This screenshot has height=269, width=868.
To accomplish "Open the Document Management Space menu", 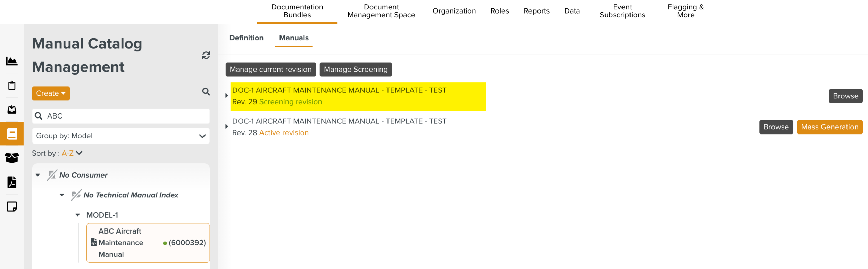I will point(381,11).
